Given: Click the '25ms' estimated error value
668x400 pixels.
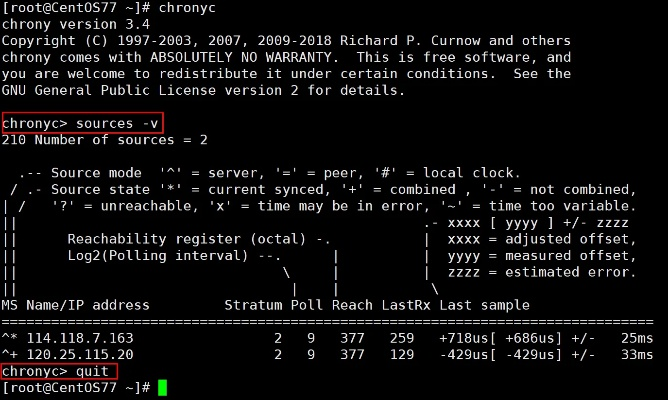Looking at the screenshot, I should (637, 338).
